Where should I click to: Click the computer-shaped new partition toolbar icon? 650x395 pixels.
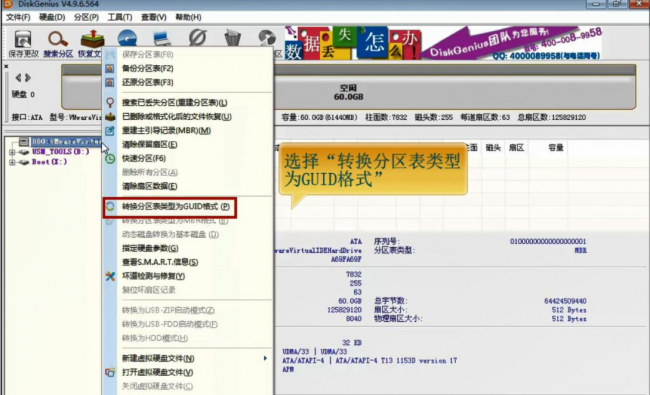tap(162, 38)
